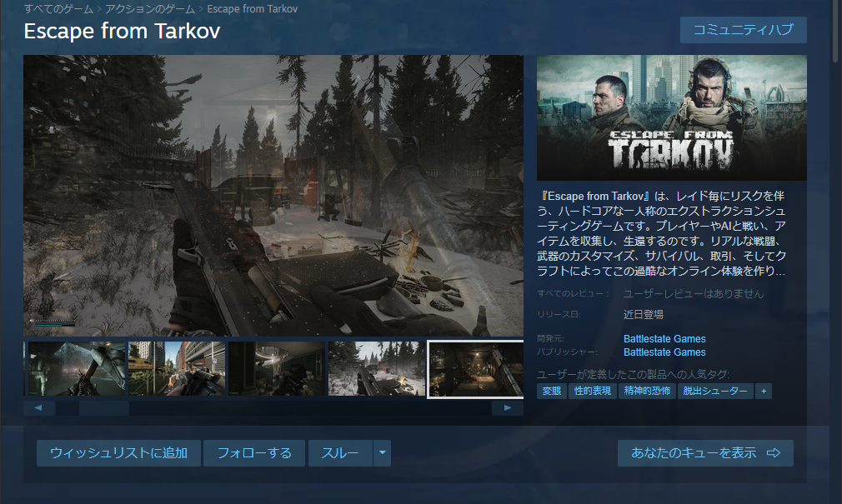This screenshot has height=504, width=842.
Task: Open the すべてのゲーム breadcrumb link
Action: [x=58, y=8]
